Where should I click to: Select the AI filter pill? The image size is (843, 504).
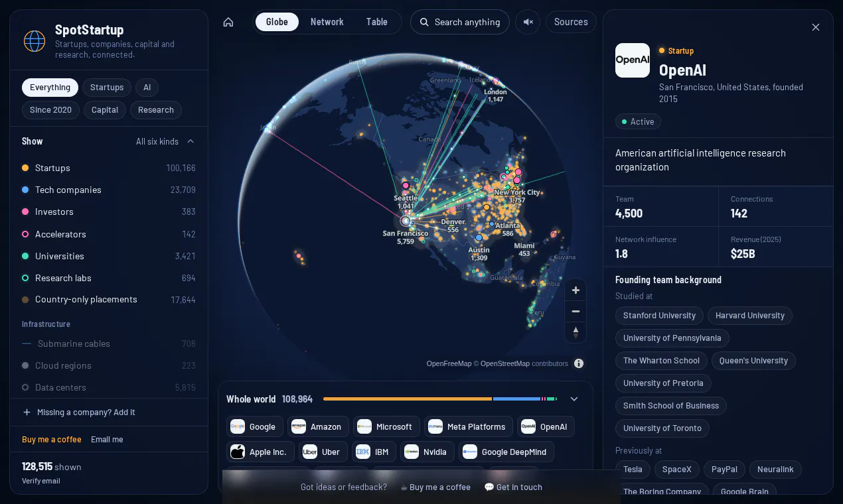(147, 88)
